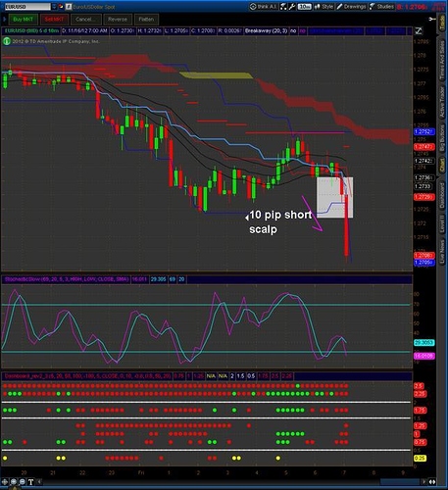Viewport: 448px width, 490px height.
Task: Switch to the Chart side tab
Action: click(442, 166)
